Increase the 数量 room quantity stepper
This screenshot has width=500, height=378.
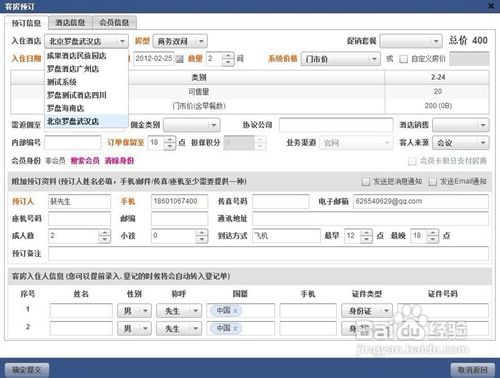click(x=228, y=56)
